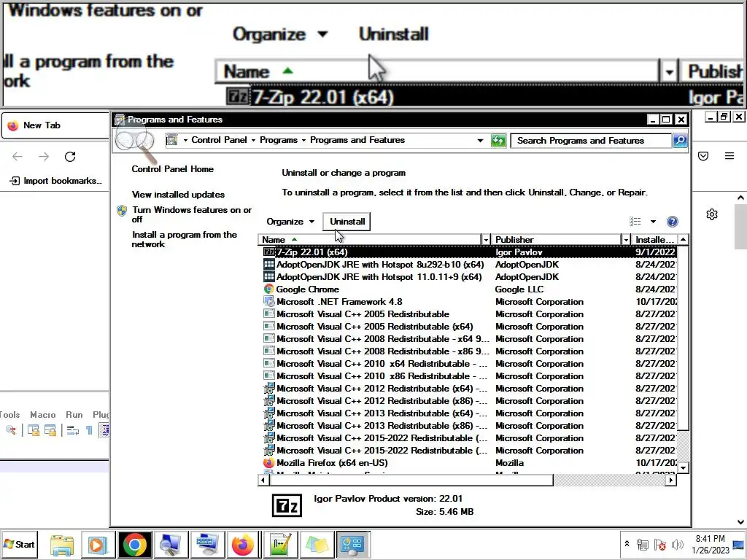Switch to Notepad++ in taskbar
Viewport: 747px width, 560px height.
[279, 545]
